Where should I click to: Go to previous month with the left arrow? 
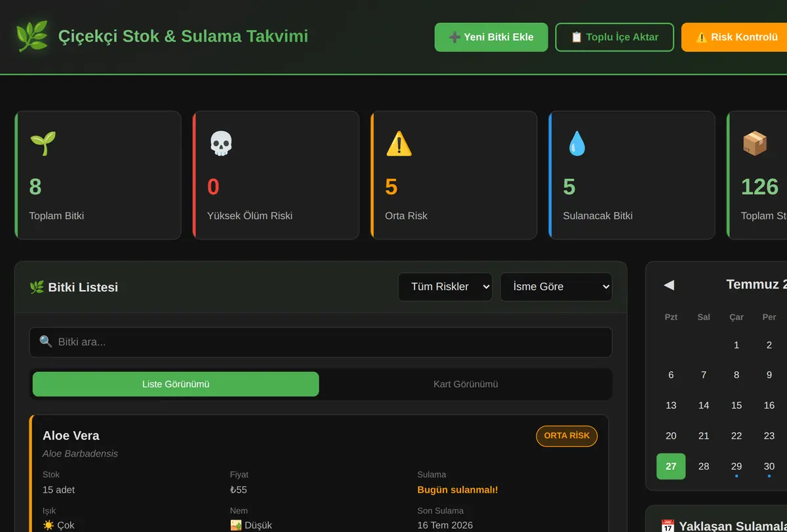click(x=669, y=285)
